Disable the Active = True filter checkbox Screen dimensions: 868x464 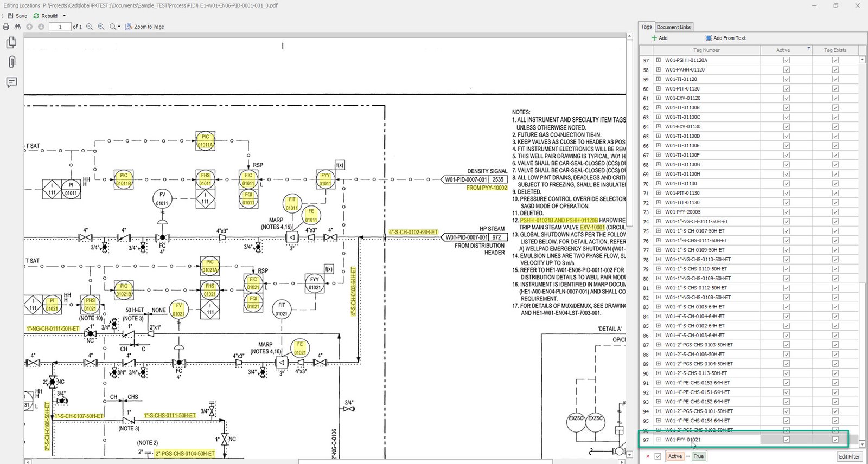(x=658, y=456)
